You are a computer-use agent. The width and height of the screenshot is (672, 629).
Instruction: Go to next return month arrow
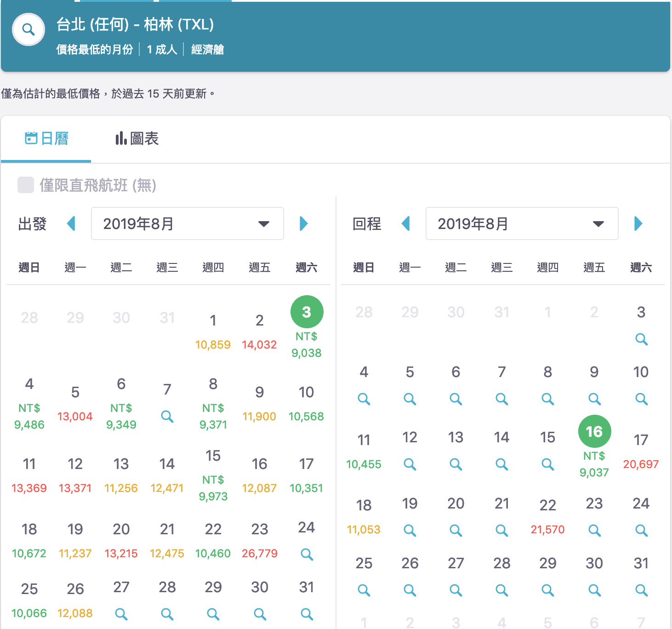coord(638,224)
